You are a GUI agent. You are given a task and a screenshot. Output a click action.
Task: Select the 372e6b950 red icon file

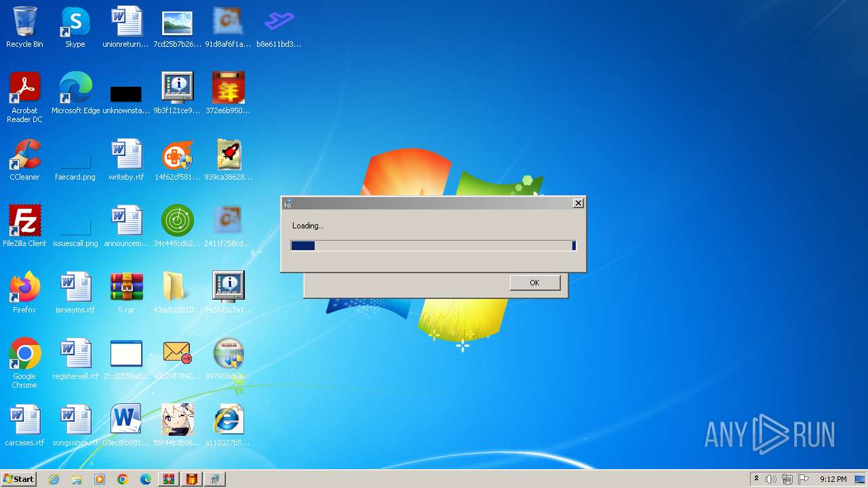228,94
